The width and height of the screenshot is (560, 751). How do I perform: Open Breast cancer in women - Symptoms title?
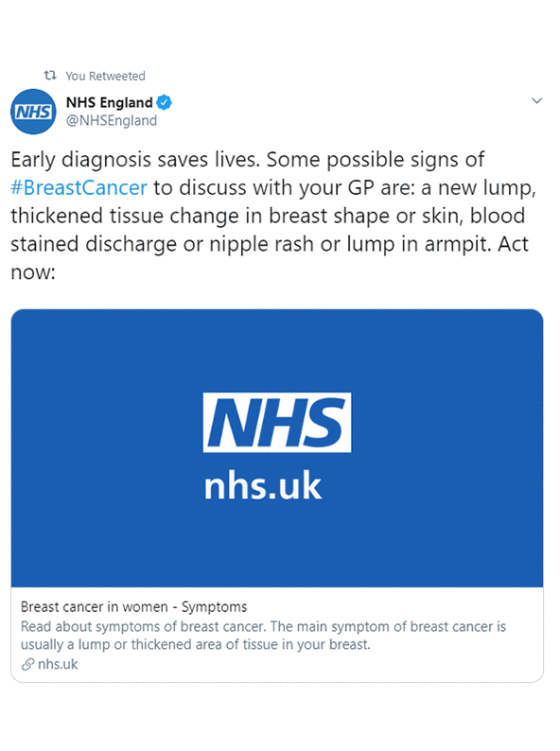[x=133, y=607]
